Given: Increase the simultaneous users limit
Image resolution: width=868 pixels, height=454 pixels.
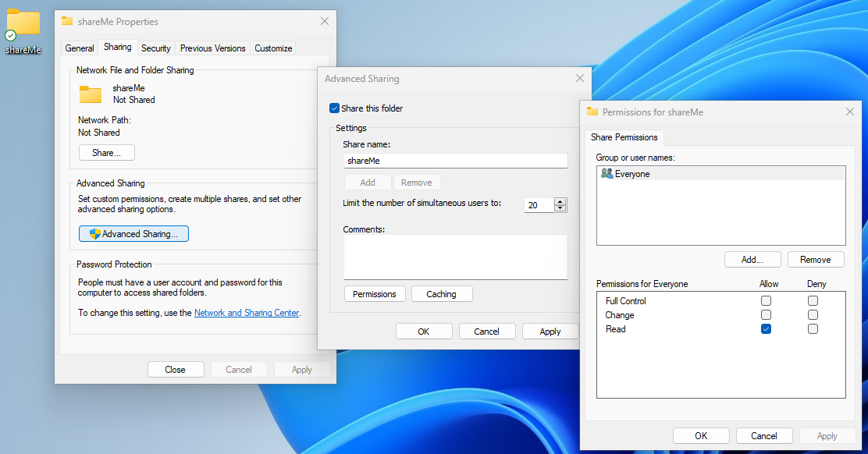Looking at the screenshot, I should pos(560,201).
